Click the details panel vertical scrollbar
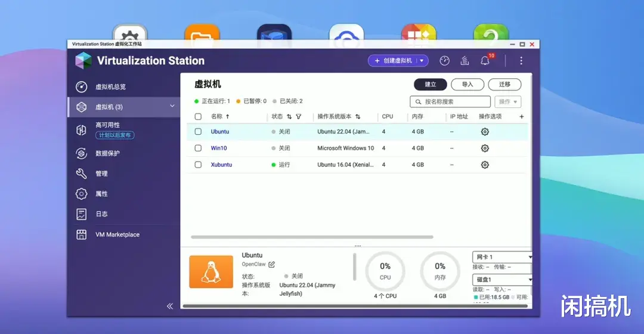Image resolution: width=644 pixels, height=334 pixels. 354,267
